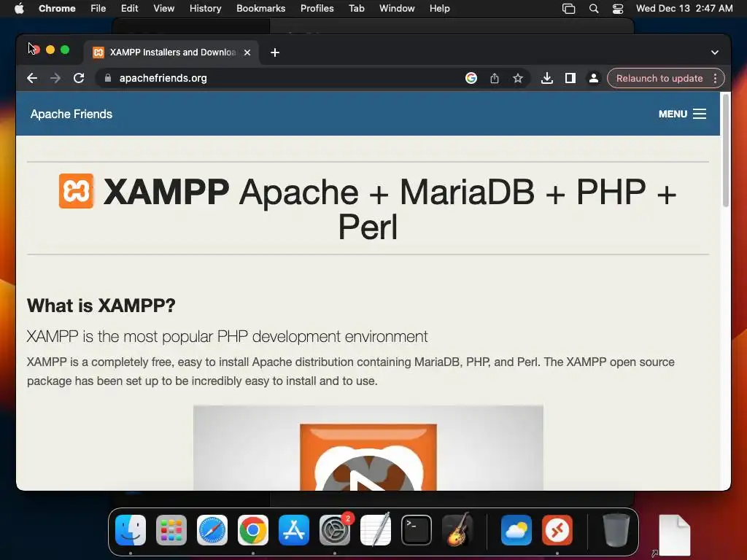
Task: Open App Store from the Dock
Action: (294, 530)
